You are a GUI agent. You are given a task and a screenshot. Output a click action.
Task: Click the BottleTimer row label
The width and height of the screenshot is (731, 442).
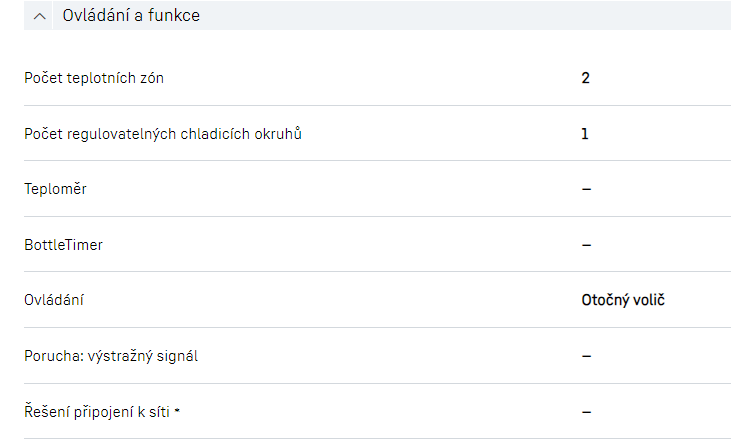click(x=63, y=244)
